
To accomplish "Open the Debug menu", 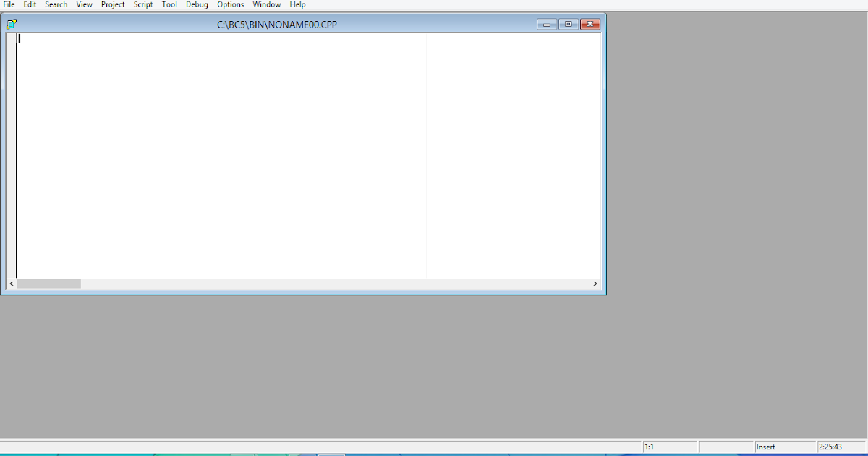I will 196,4.
